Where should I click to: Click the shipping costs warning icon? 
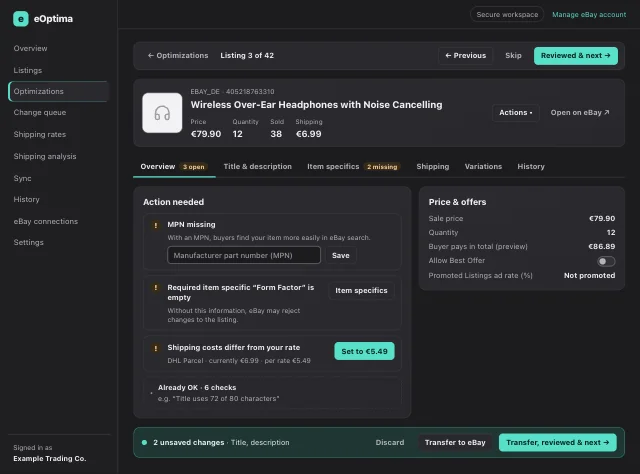click(156, 348)
